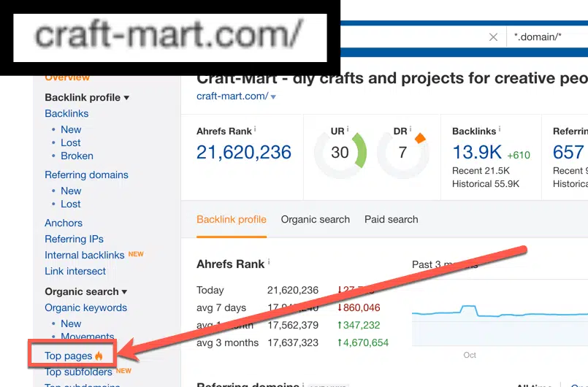Click the 13.9K backlinks value

pos(477,153)
